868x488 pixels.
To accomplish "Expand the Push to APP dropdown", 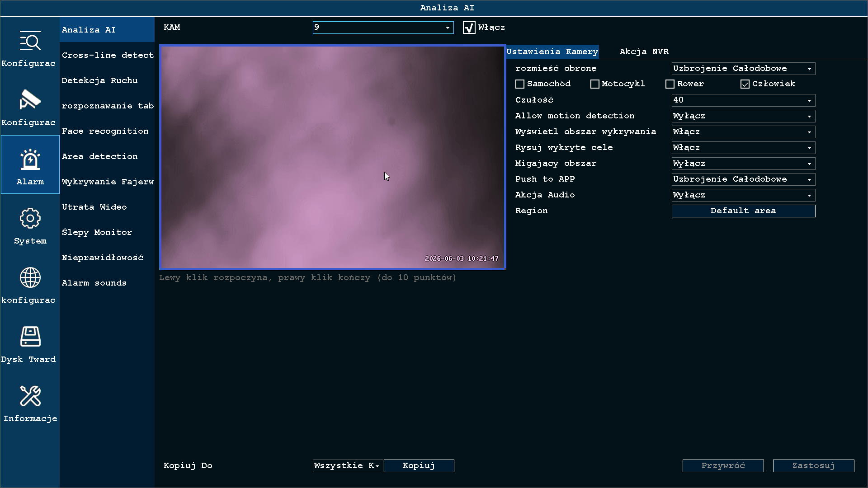I will pos(743,179).
